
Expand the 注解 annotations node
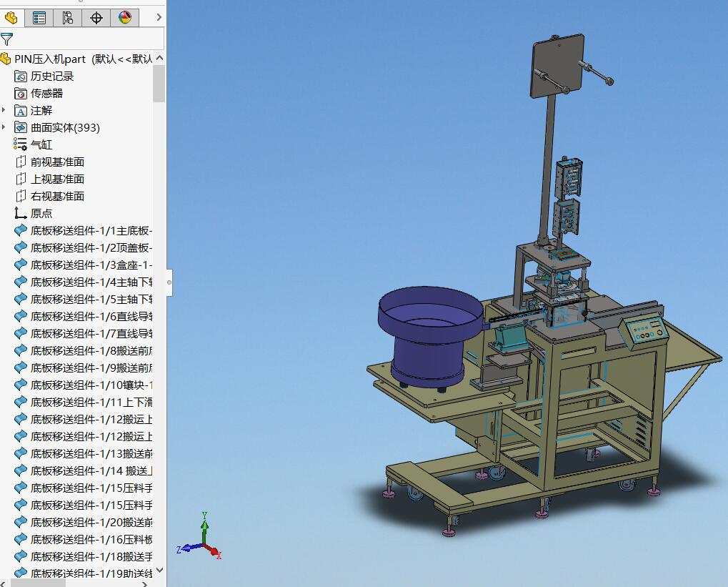click(4, 111)
